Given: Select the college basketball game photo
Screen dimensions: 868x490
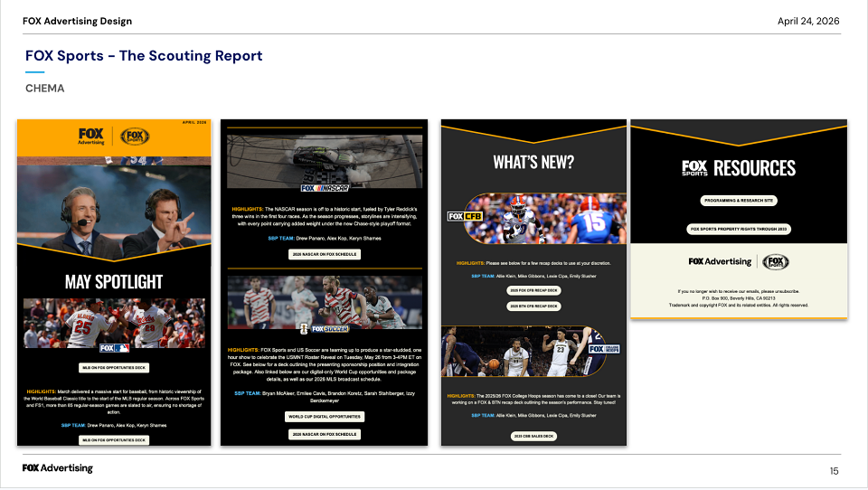Looking at the screenshot, I should [x=524, y=352].
